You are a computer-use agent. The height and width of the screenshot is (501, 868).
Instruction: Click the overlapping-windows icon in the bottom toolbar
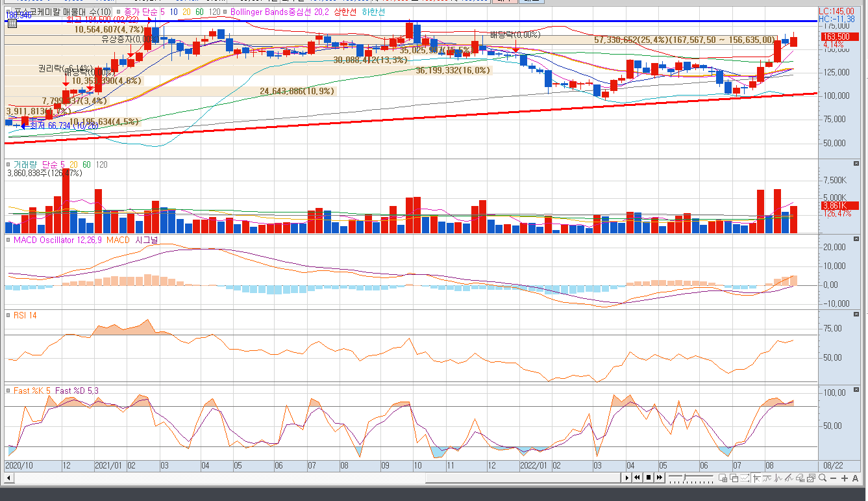[734, 478]
